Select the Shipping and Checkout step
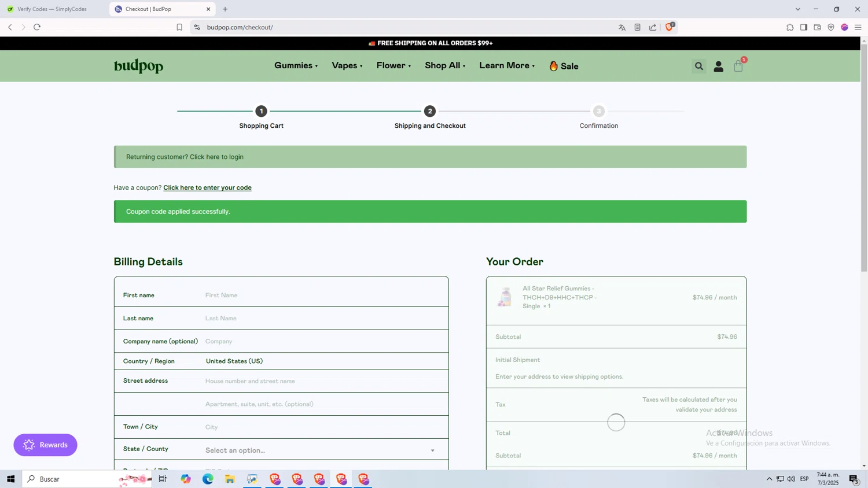Screen dimensions: 868x488 coord(430,117)
